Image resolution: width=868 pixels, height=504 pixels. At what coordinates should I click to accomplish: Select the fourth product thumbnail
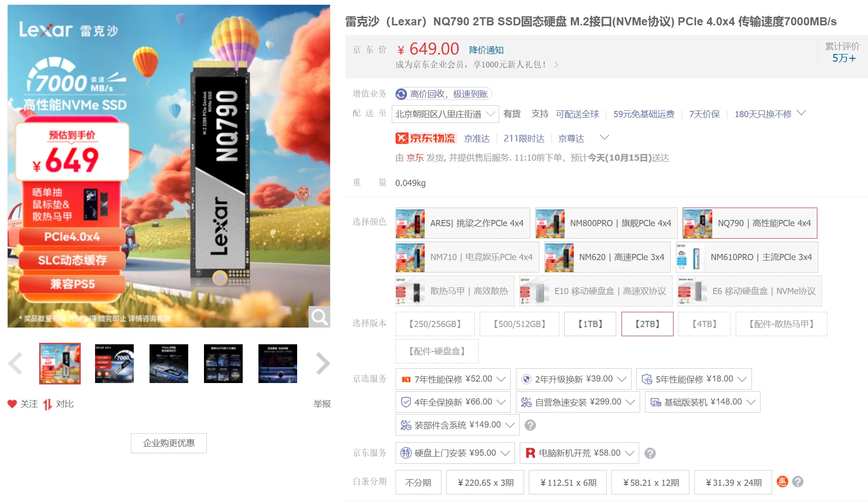(223, 363)
